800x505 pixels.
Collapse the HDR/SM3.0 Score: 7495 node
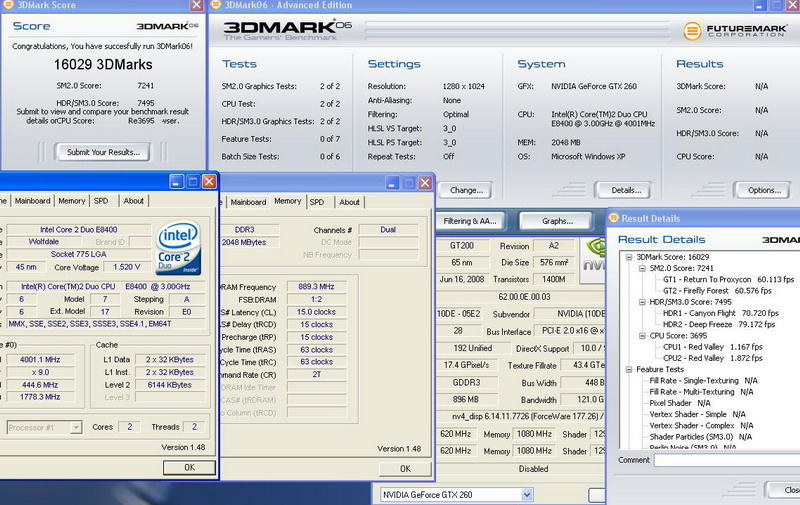coord(642,302)
